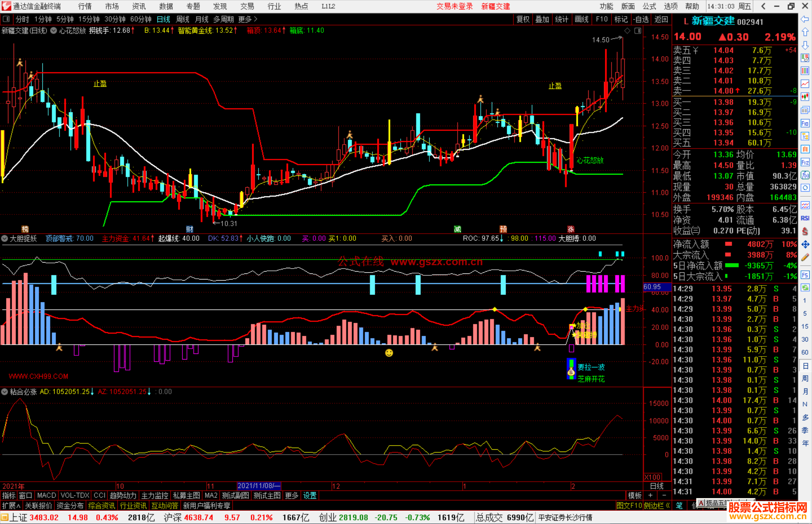Click the 叠加 overlay button

click(x=542, y=19)
